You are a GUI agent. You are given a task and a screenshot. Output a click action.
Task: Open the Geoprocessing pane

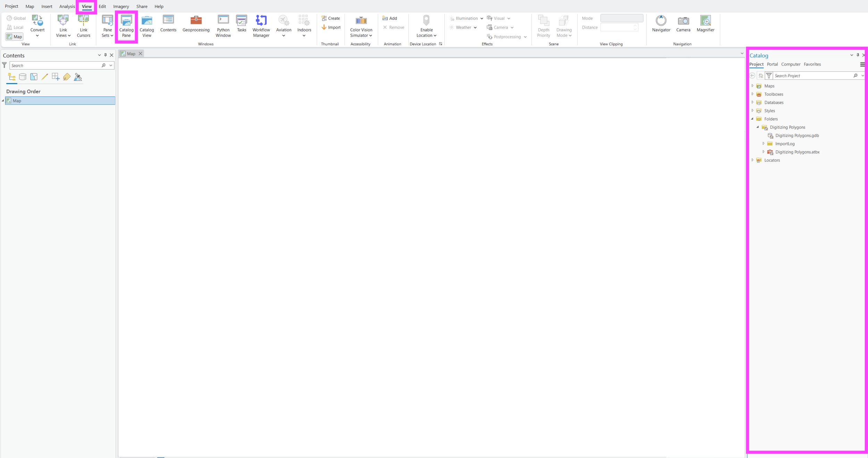click(196, 24)
